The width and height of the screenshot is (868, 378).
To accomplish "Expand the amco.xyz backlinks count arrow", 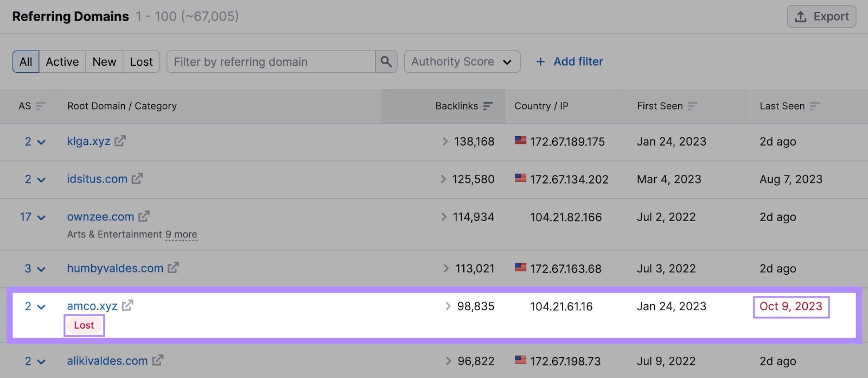I will point(448,306).
